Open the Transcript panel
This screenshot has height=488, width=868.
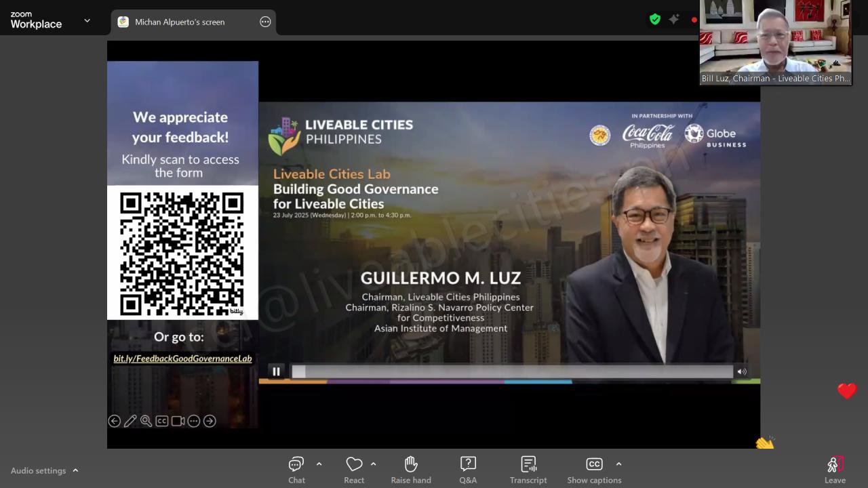tap(528, 470)
